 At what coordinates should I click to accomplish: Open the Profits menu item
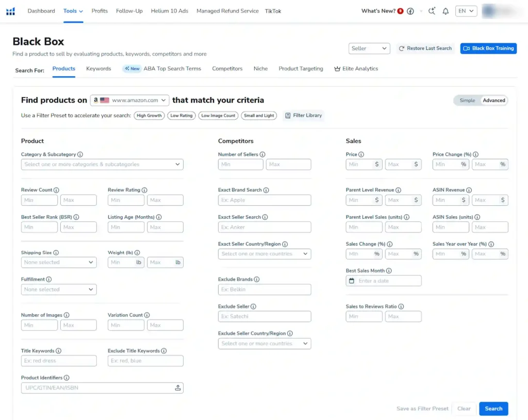(100, 11)
